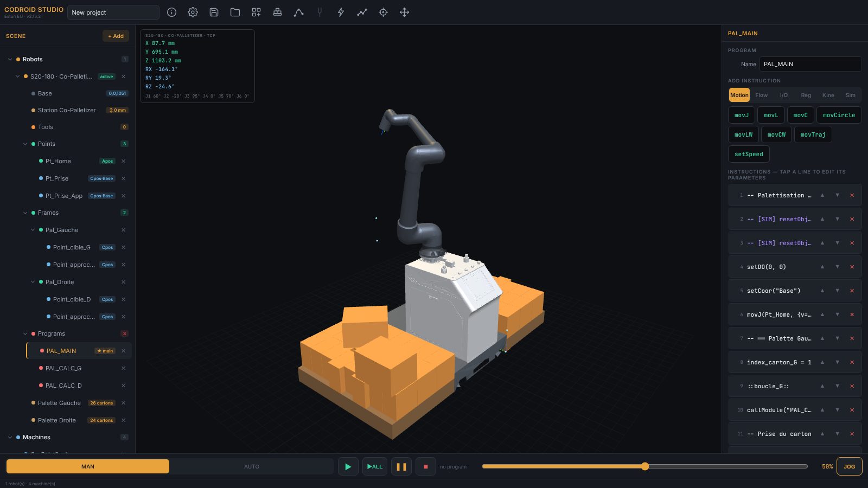Click the curve trajectory icon
This screenshot has height=488, width=868.
pos(298,12)
